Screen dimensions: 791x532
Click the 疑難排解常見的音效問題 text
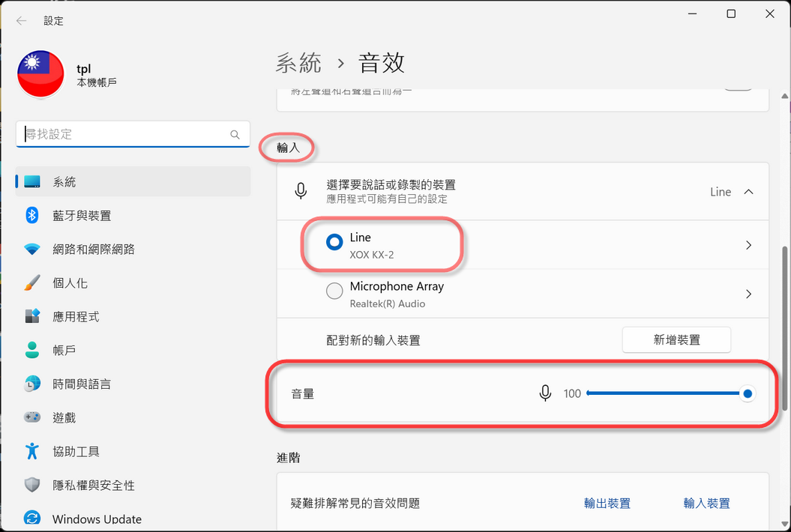355,504
